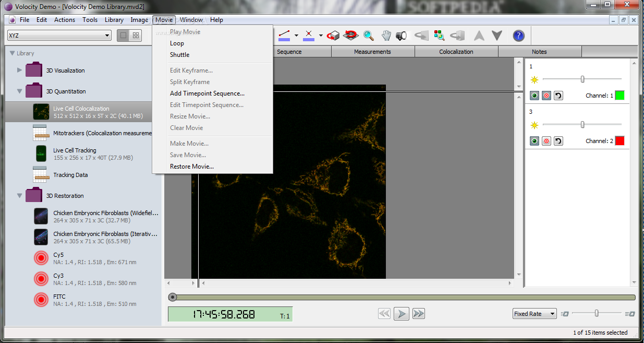Toggle channel 1 red target button
Viewport: 644px width, 343px height.
[x=546, y=96]
